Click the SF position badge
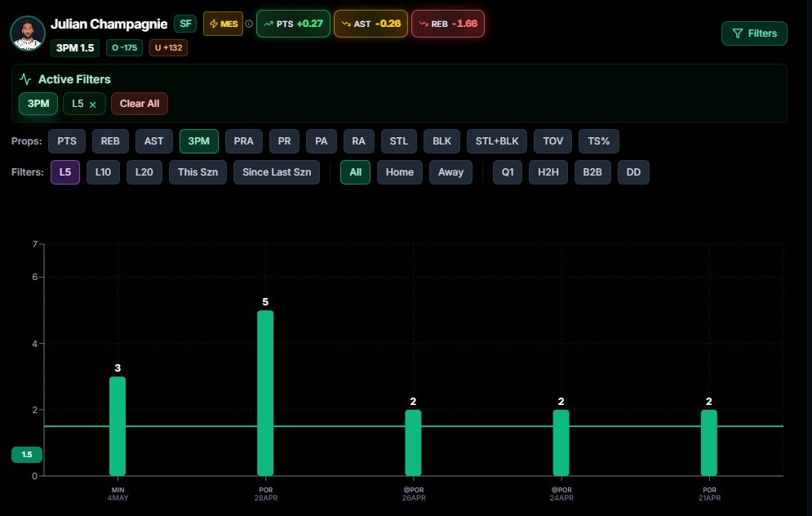 point(185,24)
